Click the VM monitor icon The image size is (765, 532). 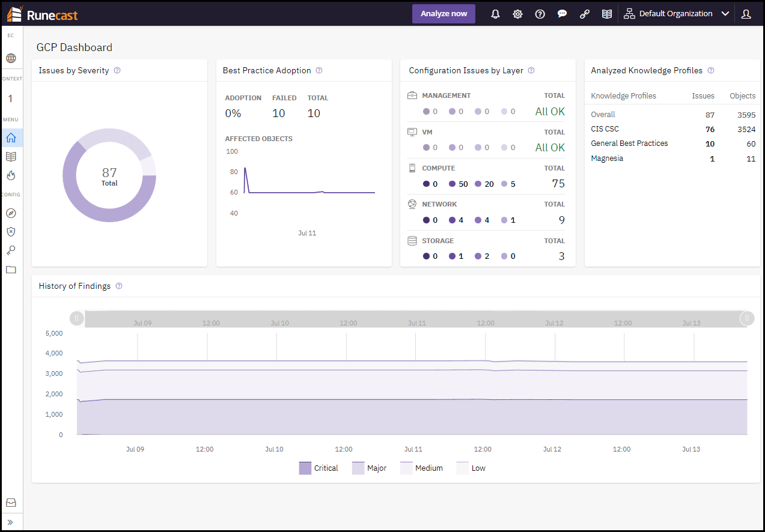pyautogui.click(x=412, y=132)
